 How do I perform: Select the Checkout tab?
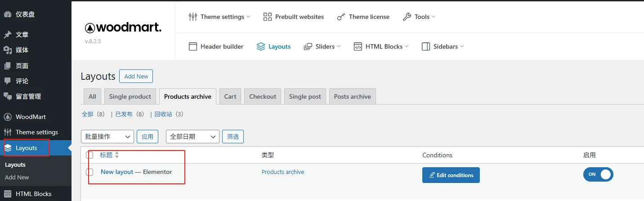(x=263, y=96)
